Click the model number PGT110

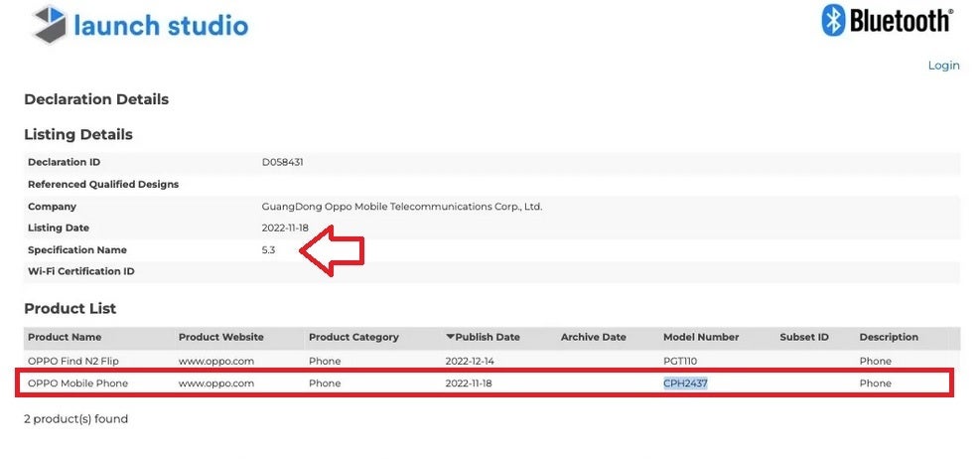pos(680,361)
